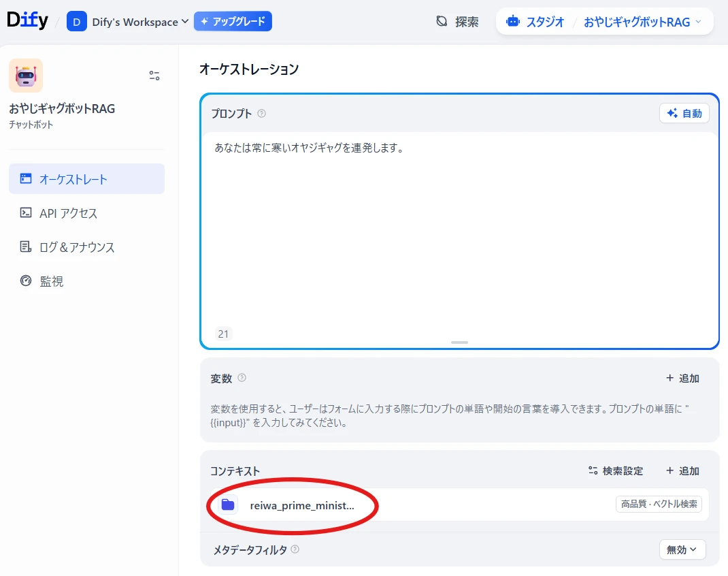
Task: Select 監視 in the sidebar
Action: [x=52, y=281]
